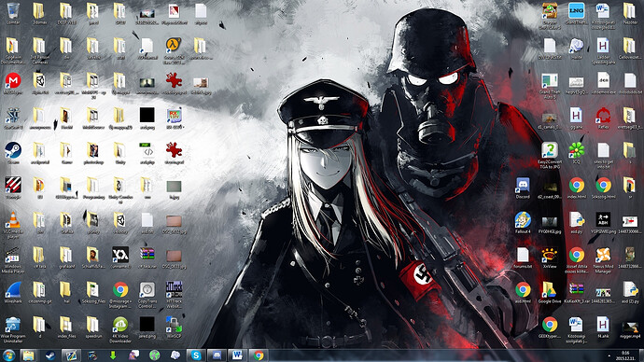Open Skype from the taskbar
The height and width of the screenshot is (362, 644).
(x=196, y=355)
